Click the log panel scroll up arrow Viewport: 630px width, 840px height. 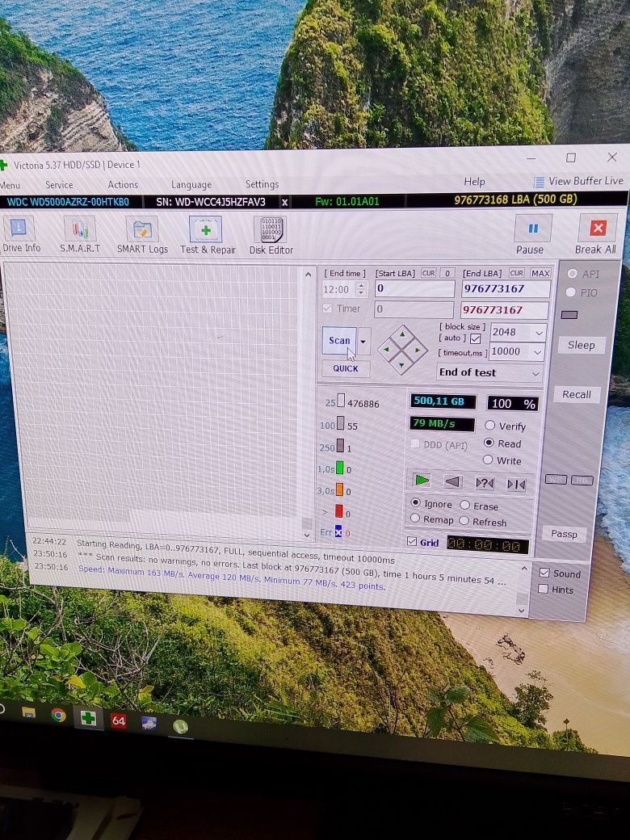click(524, 569)
